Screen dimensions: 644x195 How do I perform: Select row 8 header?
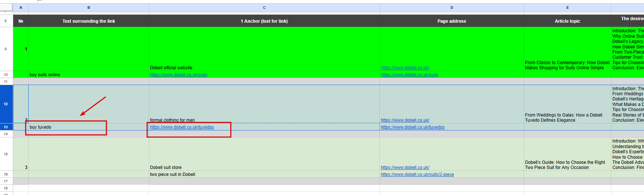pyautogui.click(x=6, y=21)
